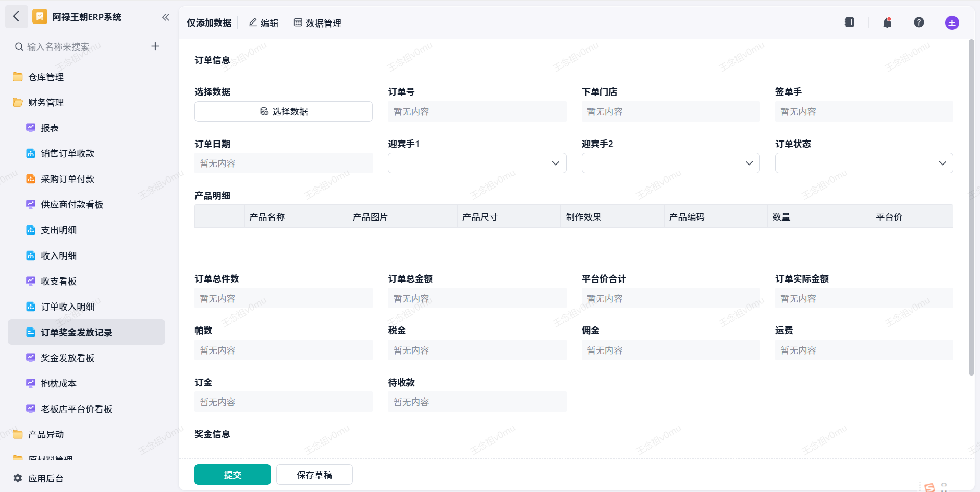Open 老板店平台价看板 dashboard icon
Viewport: 980px width, 492px height.
pyautogui.click(x=31, y=409)
